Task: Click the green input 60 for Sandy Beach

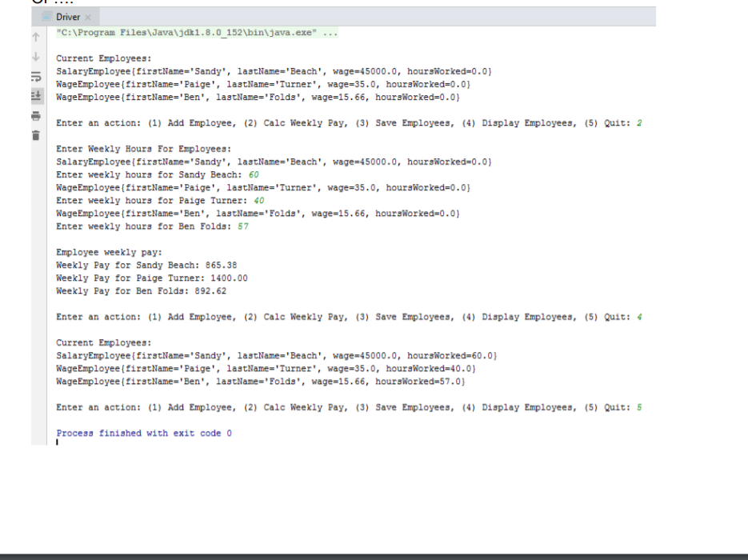Action: tap(254, 174)
